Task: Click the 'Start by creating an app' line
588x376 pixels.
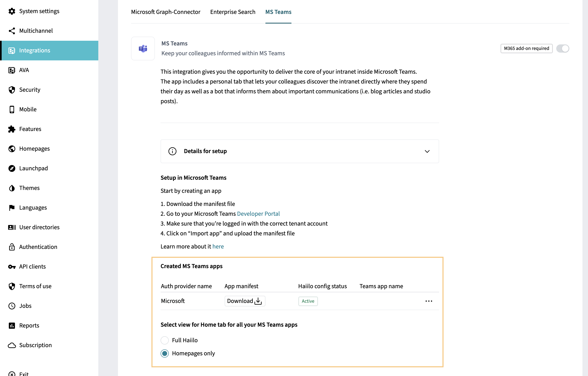Action: (191, 191)
